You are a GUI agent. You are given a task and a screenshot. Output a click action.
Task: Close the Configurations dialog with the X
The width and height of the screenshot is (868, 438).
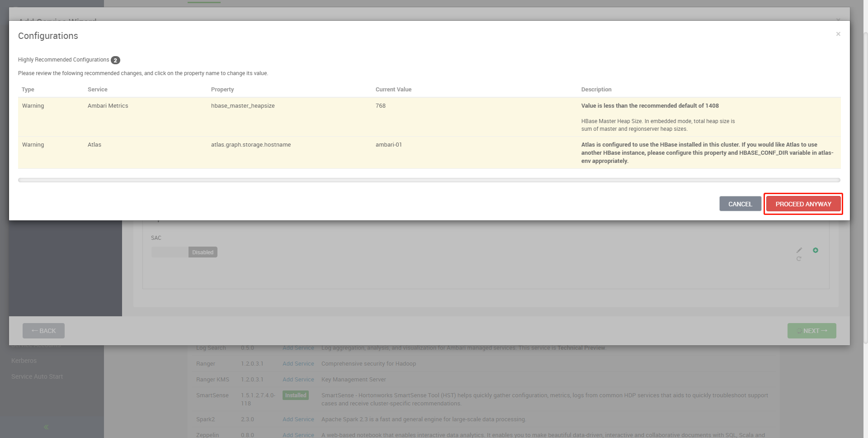click(x=838, y=34)
